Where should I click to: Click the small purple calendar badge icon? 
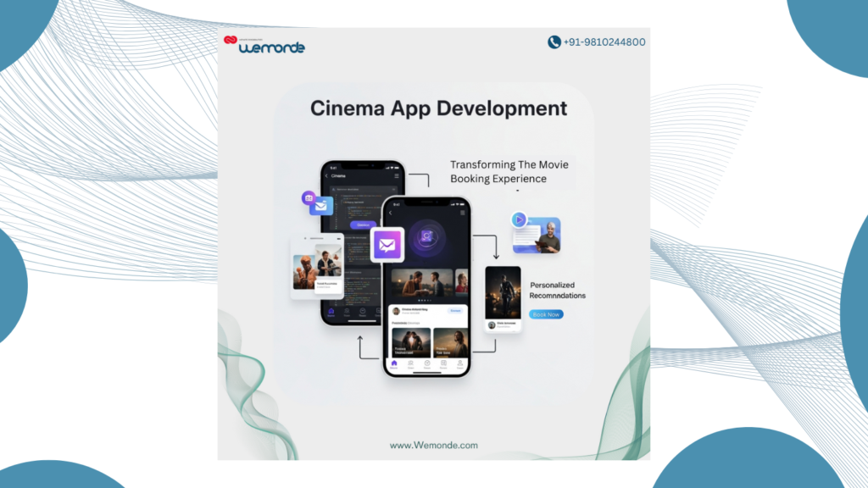tap(309, 197)
